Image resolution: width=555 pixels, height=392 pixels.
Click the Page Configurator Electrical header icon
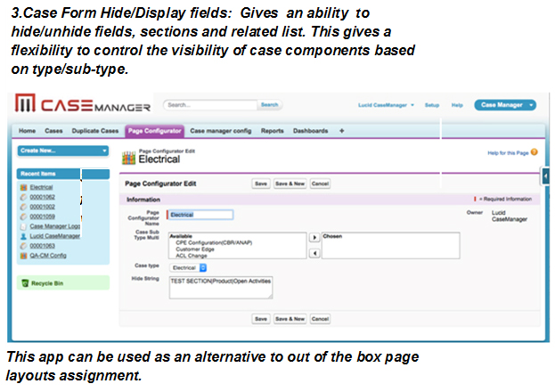(129, 158)
